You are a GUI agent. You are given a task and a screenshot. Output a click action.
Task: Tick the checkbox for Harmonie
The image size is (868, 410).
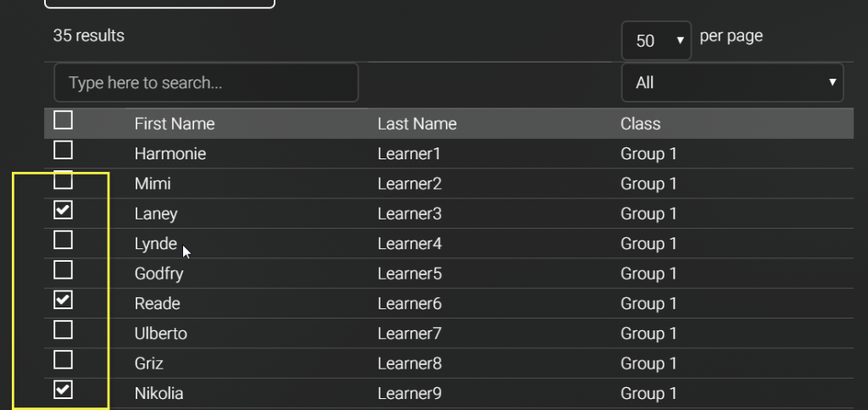tap(63, 150)
